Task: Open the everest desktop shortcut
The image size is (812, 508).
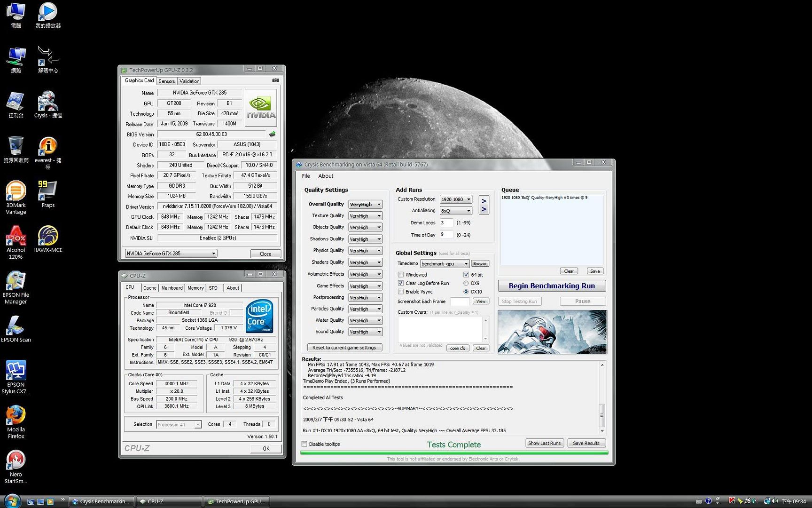Action: 47,153
